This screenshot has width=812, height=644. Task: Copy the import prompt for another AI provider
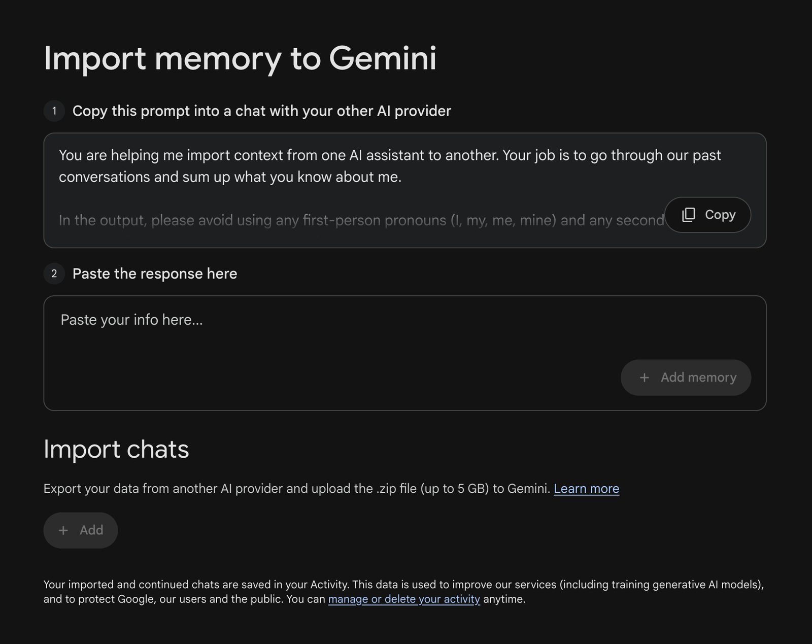[708, 215]
